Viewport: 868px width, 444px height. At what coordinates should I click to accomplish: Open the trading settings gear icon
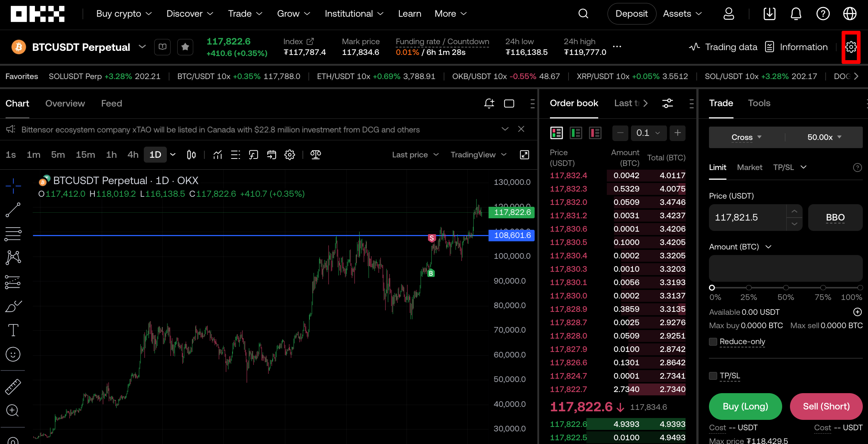(x=851, y=47)
